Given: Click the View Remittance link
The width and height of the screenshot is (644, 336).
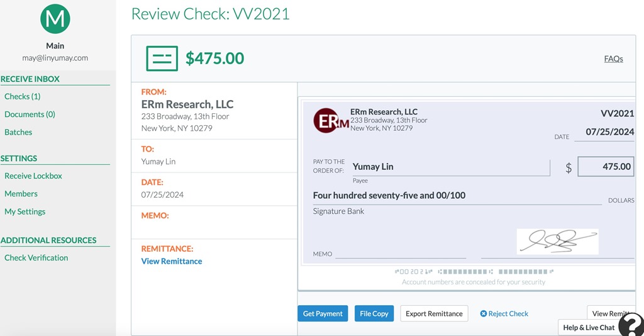Looking at the screenshot, I should coord(172,261).
